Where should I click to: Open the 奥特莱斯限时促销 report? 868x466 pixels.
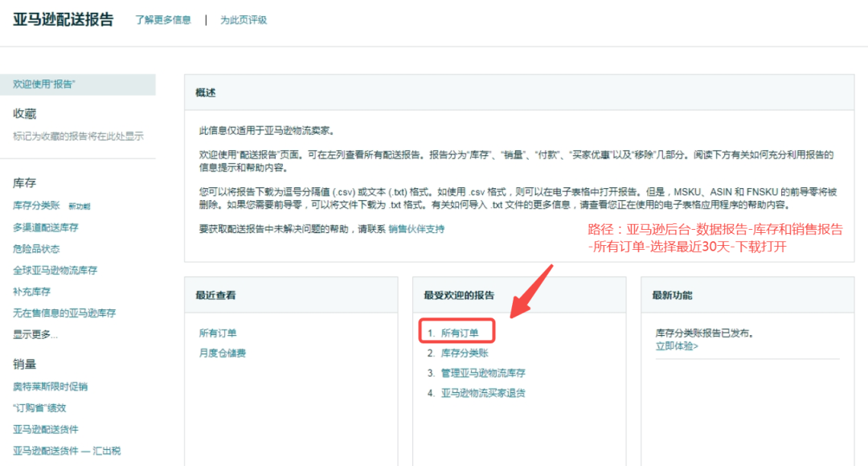(x=51, y=386)
